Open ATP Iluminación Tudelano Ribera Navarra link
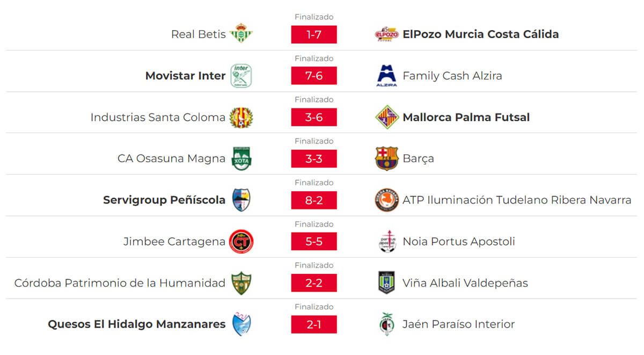The image size is (644, 355). (517, 200)
